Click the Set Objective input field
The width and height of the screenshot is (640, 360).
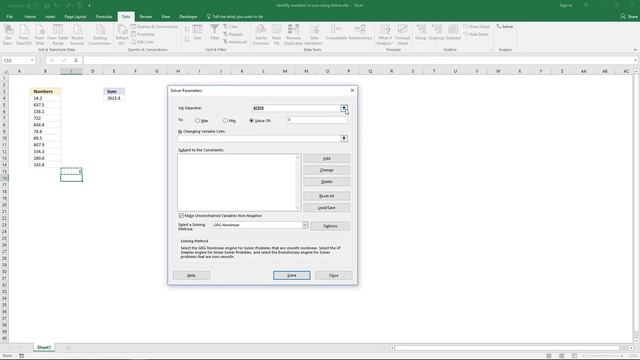pyautogui.click(x=296, y=108)
